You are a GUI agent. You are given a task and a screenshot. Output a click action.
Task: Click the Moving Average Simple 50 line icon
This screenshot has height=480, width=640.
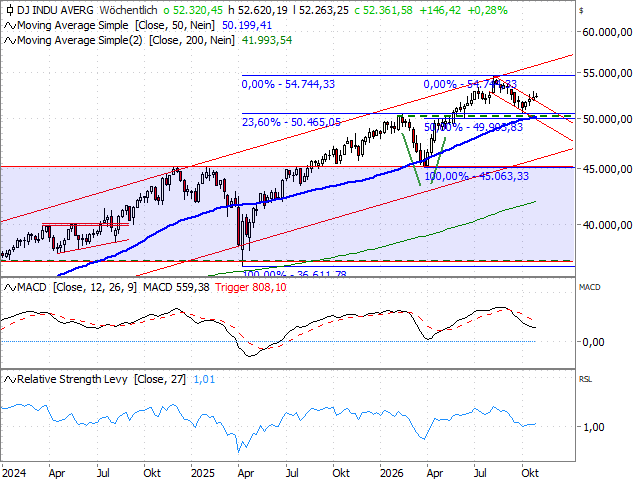pos(10,26)
